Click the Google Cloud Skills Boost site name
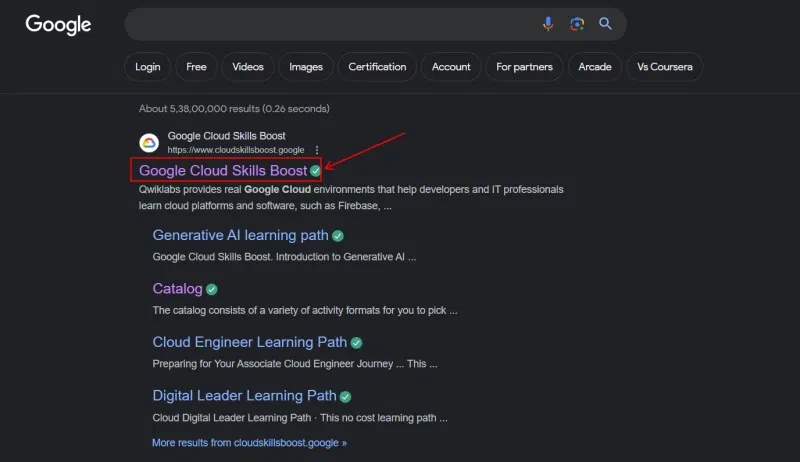 click(x=227, y=136)
